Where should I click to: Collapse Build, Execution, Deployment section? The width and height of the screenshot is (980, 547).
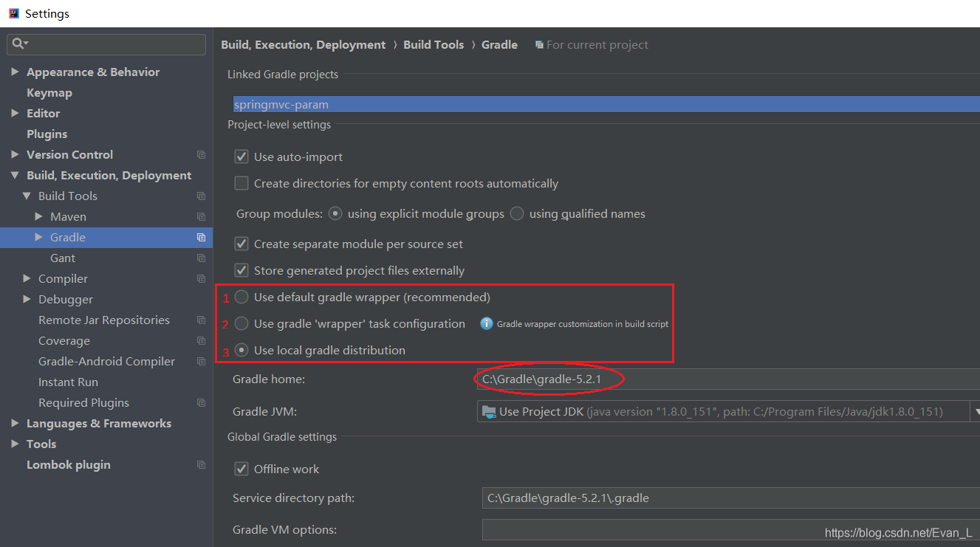tap(15, 176)
